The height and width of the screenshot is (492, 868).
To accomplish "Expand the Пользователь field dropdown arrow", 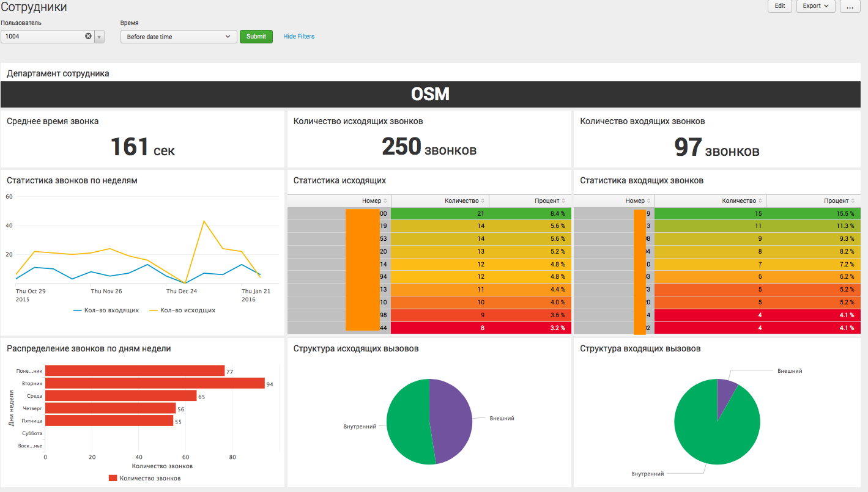I will point(99,36).
